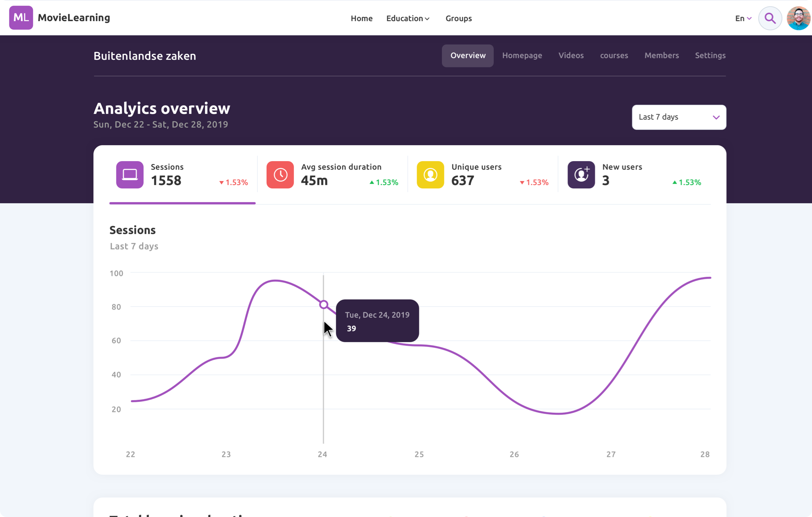
Task: Click the Buitenlandse zaken group title
Action: point(145,56)
